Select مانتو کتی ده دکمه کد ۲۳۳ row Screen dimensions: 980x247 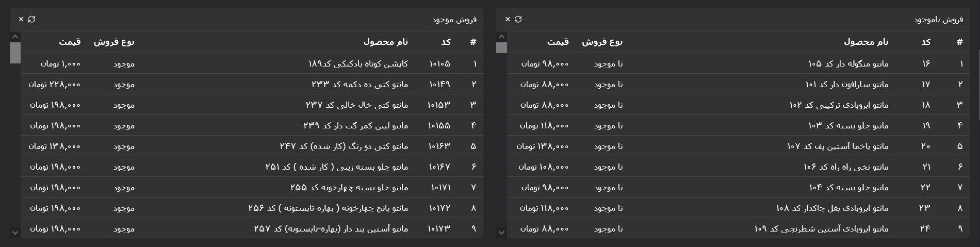coord(252,84)
